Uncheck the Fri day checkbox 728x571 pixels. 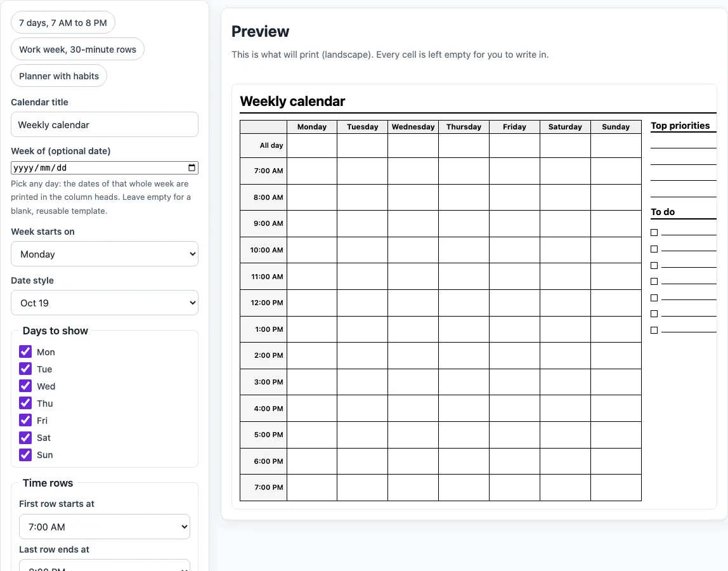pos(25,420)
